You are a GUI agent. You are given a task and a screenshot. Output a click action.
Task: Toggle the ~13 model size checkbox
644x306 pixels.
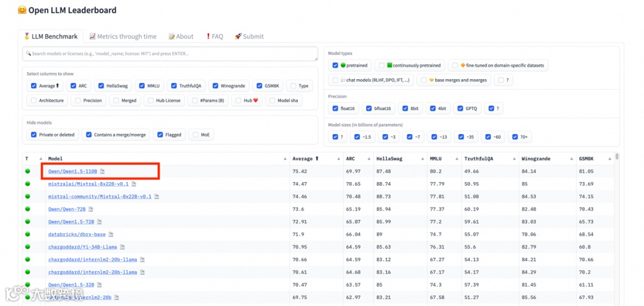[434, 137]
